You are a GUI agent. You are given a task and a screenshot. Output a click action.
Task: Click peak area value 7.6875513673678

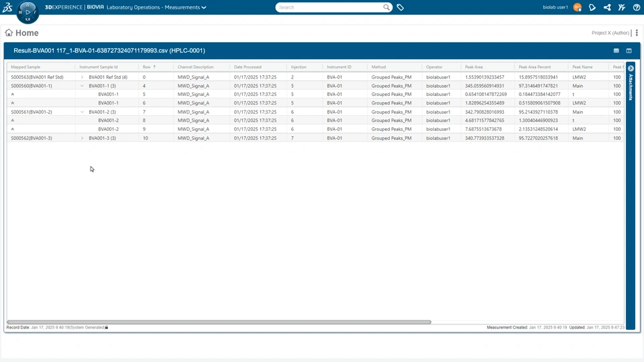click(484, 129)
